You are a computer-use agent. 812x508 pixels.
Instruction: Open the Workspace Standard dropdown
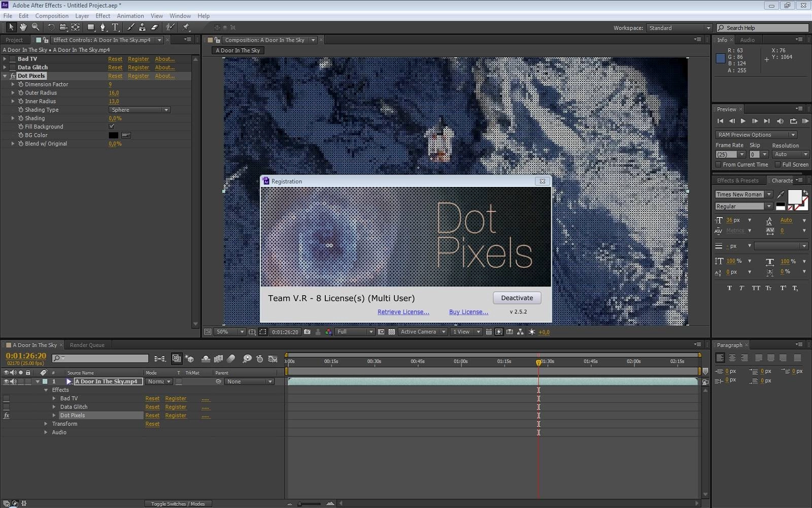point(680,28)
